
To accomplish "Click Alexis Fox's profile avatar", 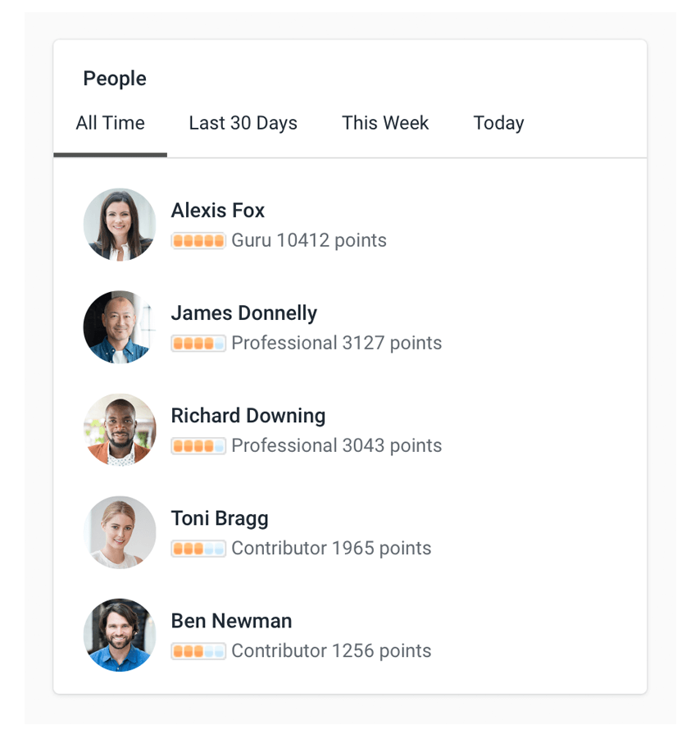I will tap(120, 224).
